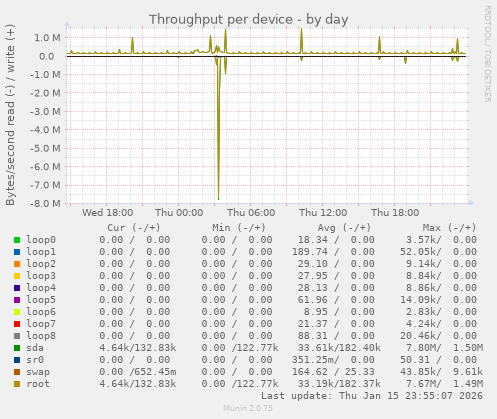497x419 pixels.
Task: Click the swap brown color swatch
Action: pos(17,372)
